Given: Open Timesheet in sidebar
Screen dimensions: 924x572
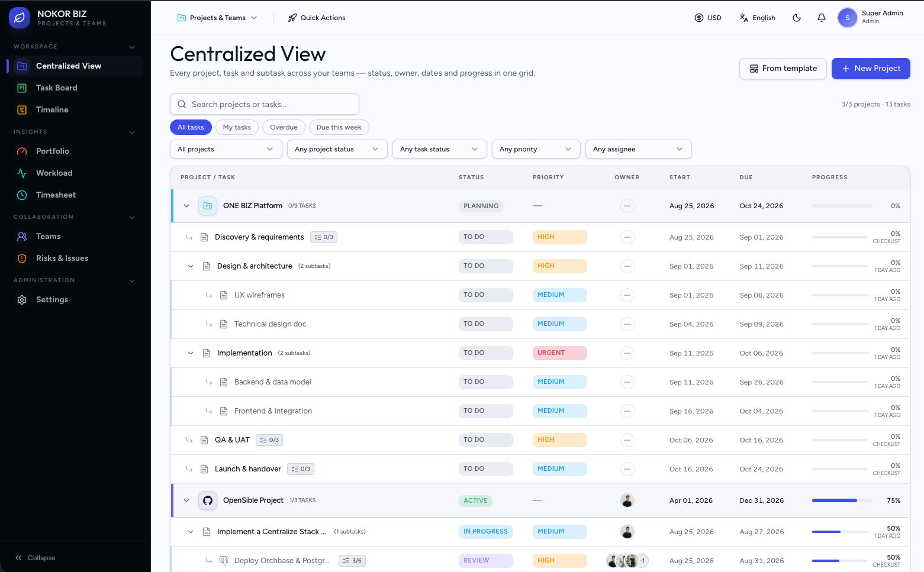Looking at the screenshot, I should pos(75,195).
